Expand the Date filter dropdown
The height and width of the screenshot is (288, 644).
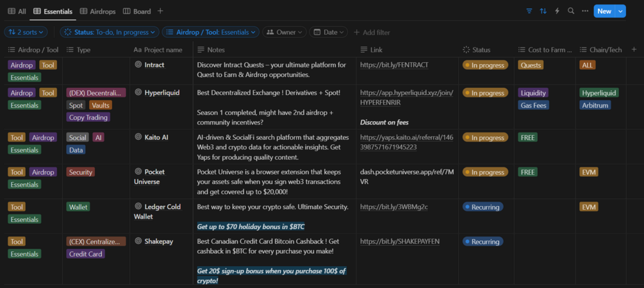(x=328, y=32)
